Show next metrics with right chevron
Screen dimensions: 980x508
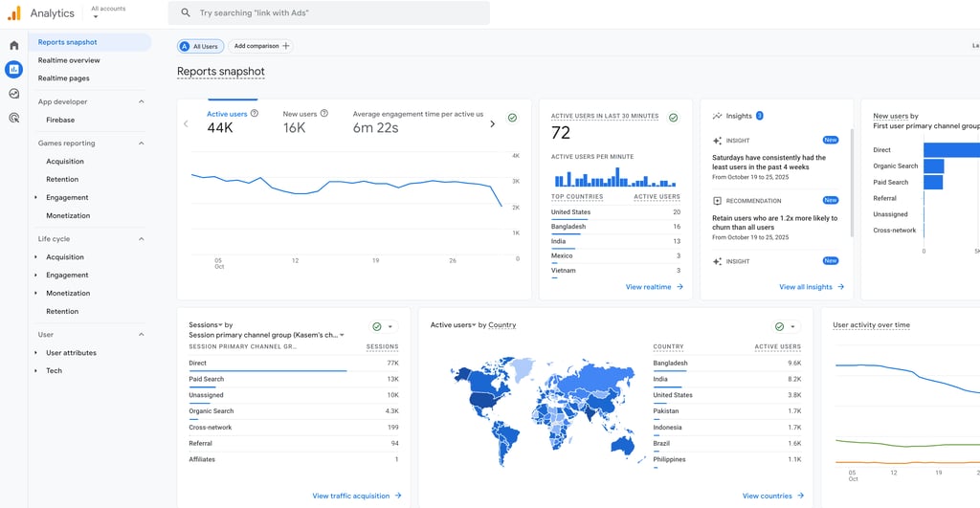493,123
